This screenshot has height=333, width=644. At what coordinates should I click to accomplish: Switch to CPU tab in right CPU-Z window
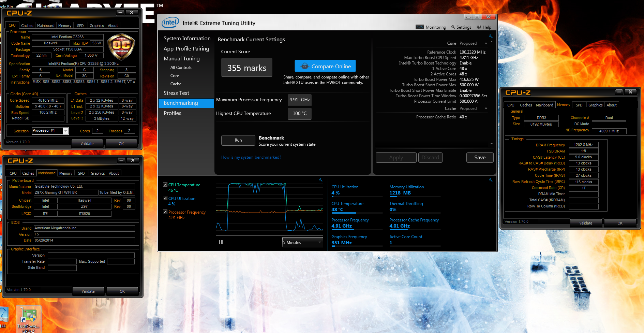point(511,105)
